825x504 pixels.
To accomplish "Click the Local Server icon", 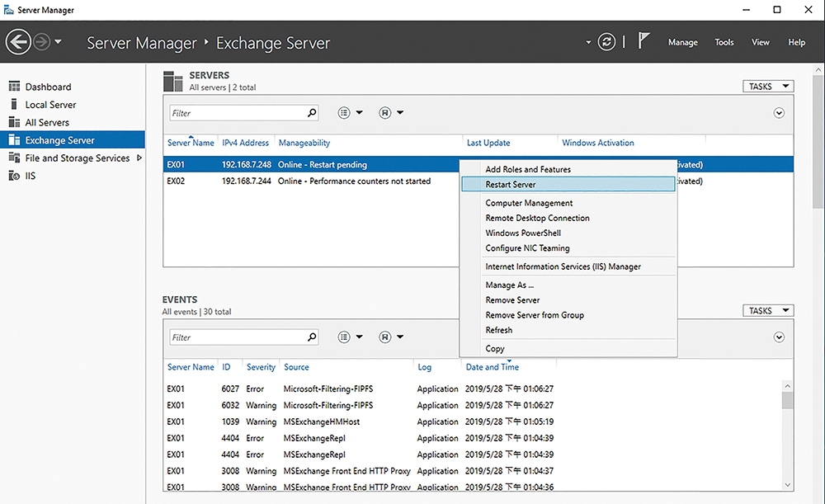I will 14,104.
